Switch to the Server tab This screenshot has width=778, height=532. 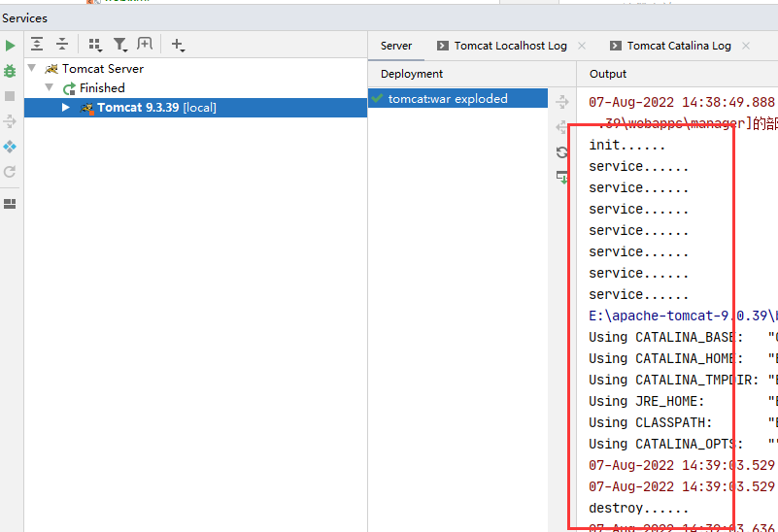coord(396,46)
